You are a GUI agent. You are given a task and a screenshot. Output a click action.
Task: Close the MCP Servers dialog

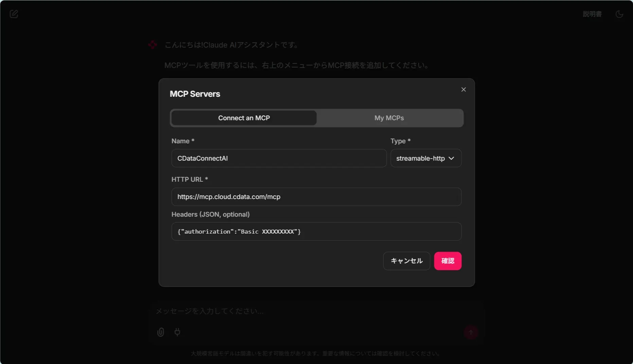(x=463, y=89)
